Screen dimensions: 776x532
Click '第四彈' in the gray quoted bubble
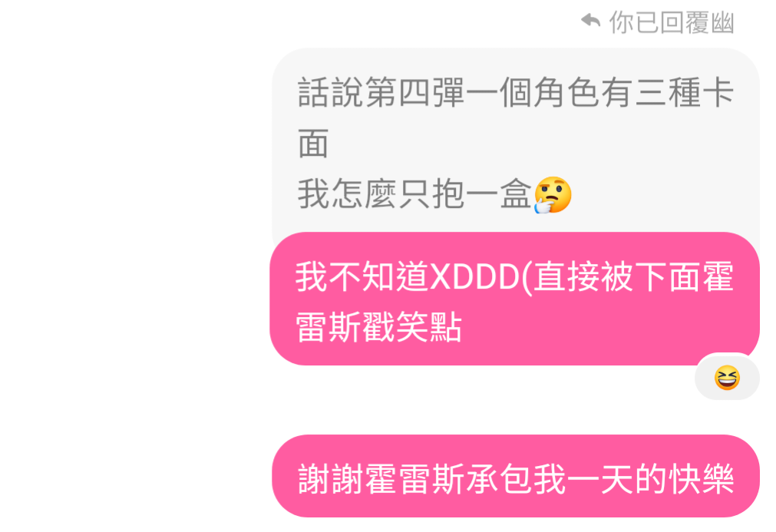tap(415, 93)
